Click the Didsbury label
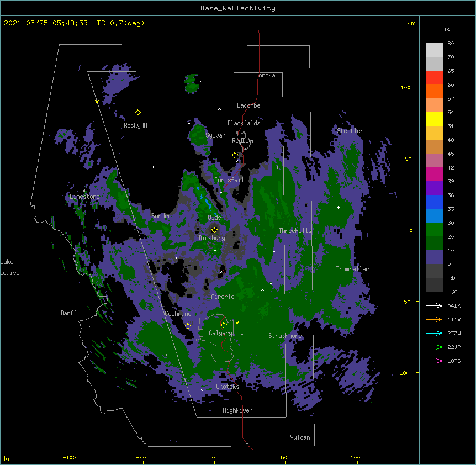Screen dimensions: 476x465 (x=212, y=238)
